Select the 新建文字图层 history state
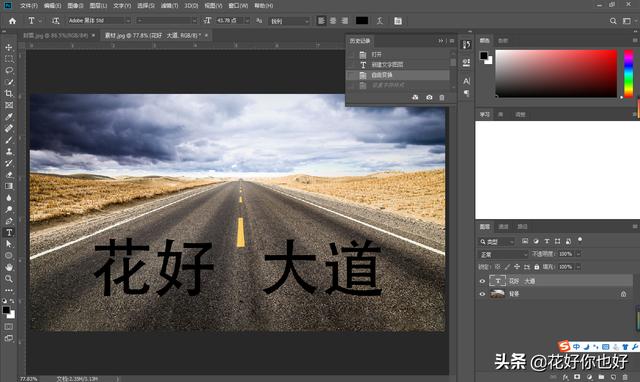 (398, 64)
